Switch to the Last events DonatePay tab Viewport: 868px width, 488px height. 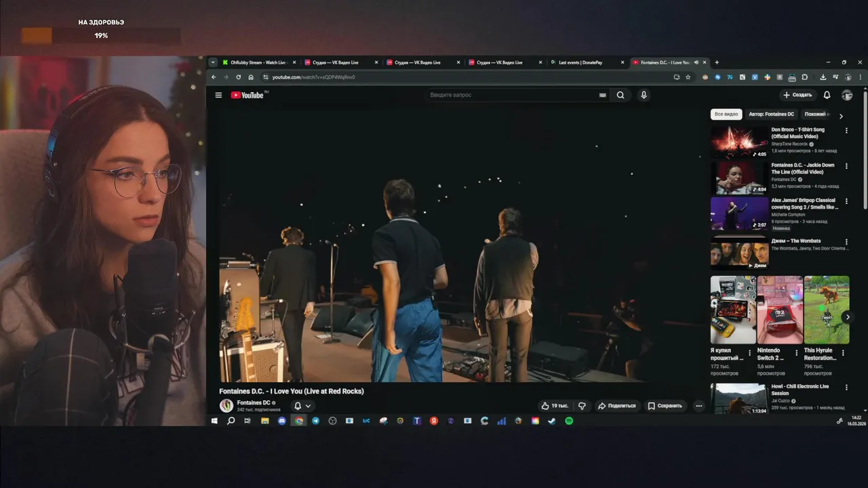coord(587,62)
